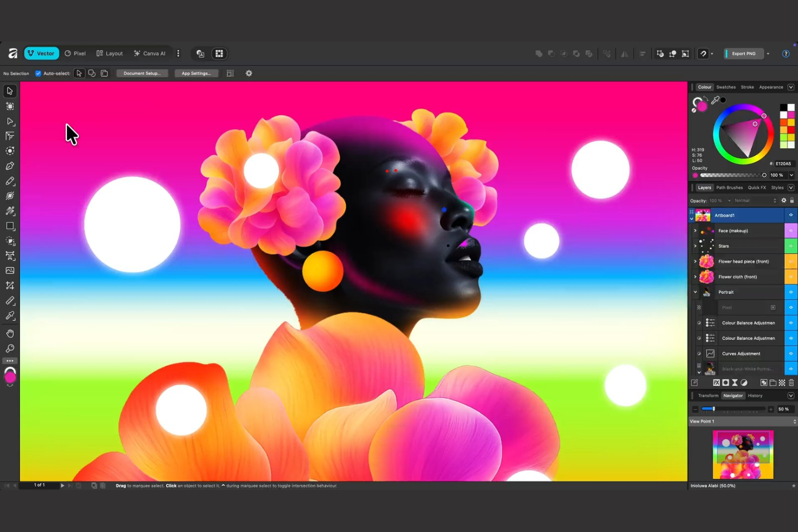Switch to the Pixel studio tab
Screen dimensions: 798x532
[x=75, y=53]
